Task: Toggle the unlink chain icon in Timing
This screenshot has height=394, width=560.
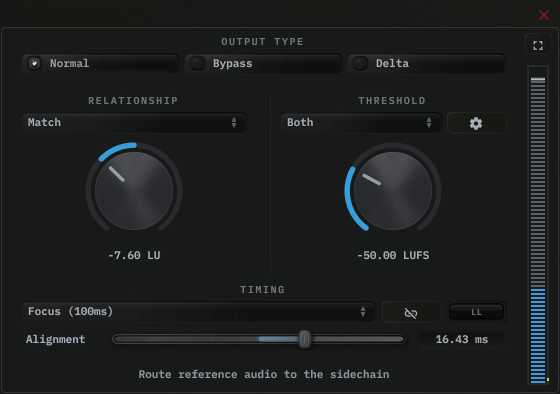Action: [x=411, y=313]
